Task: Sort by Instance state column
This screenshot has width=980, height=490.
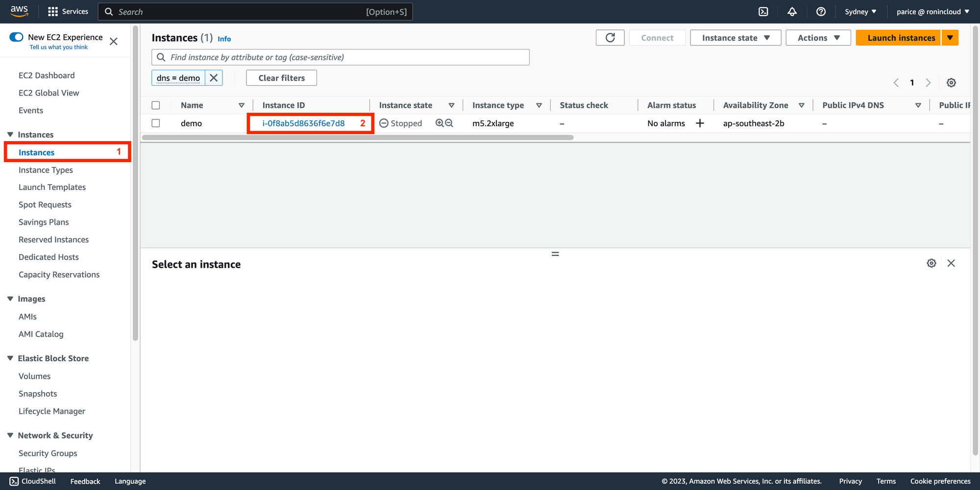Action: coord(451,105)
